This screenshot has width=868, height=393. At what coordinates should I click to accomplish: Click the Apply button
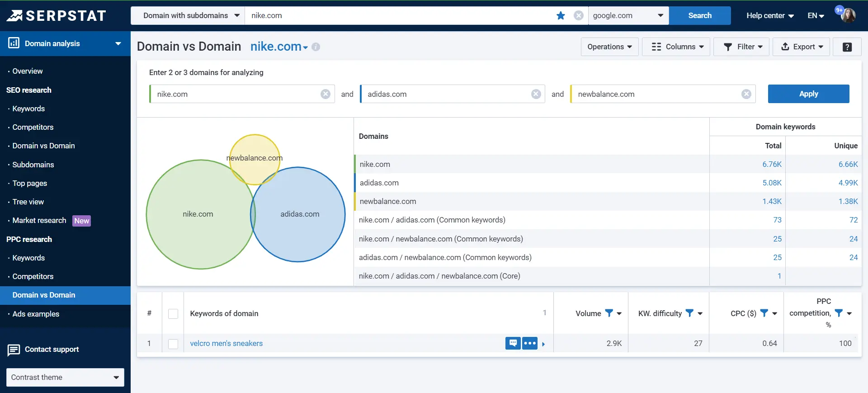pyautogui.click(x=808, y=94)
